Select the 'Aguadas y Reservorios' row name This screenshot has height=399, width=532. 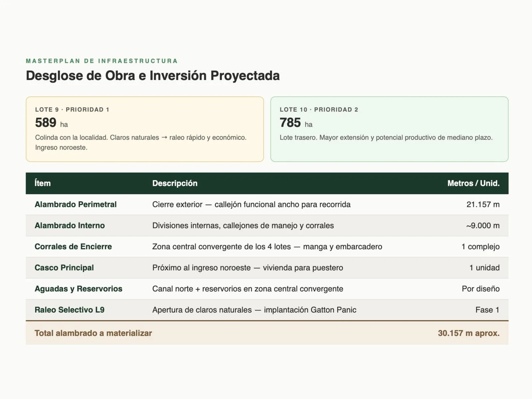click(x=78, y=289)
